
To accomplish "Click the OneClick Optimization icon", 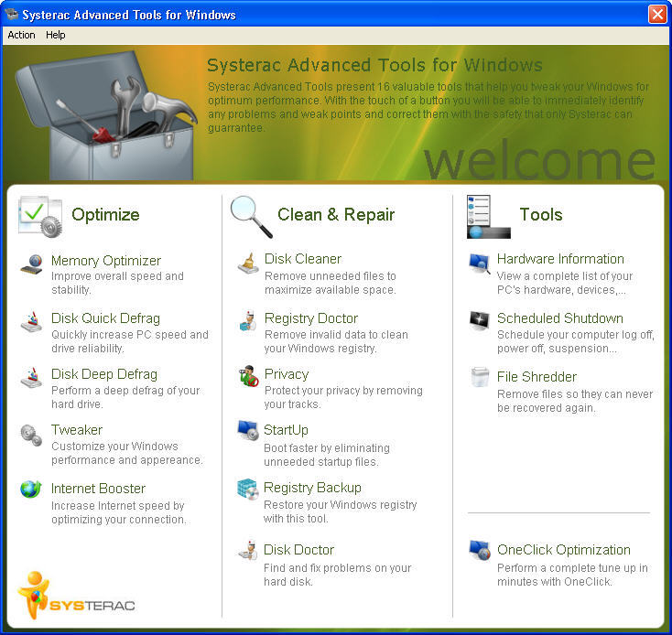I will [480, 550].
